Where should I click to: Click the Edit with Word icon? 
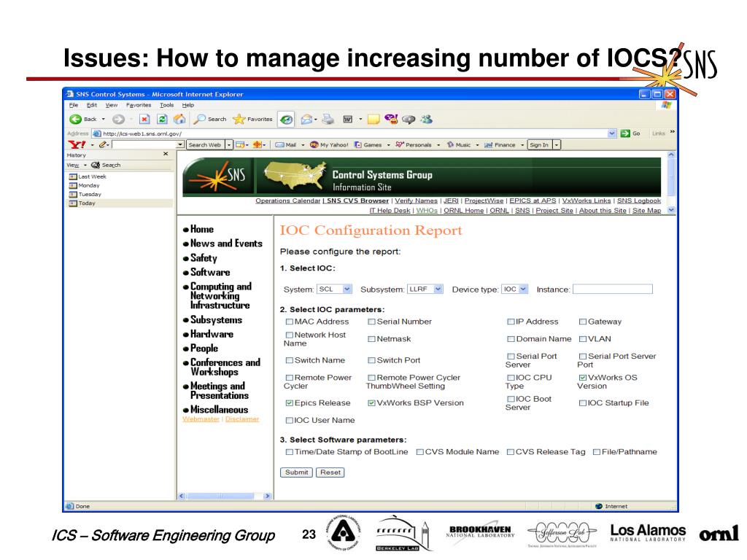coord(348,119)
